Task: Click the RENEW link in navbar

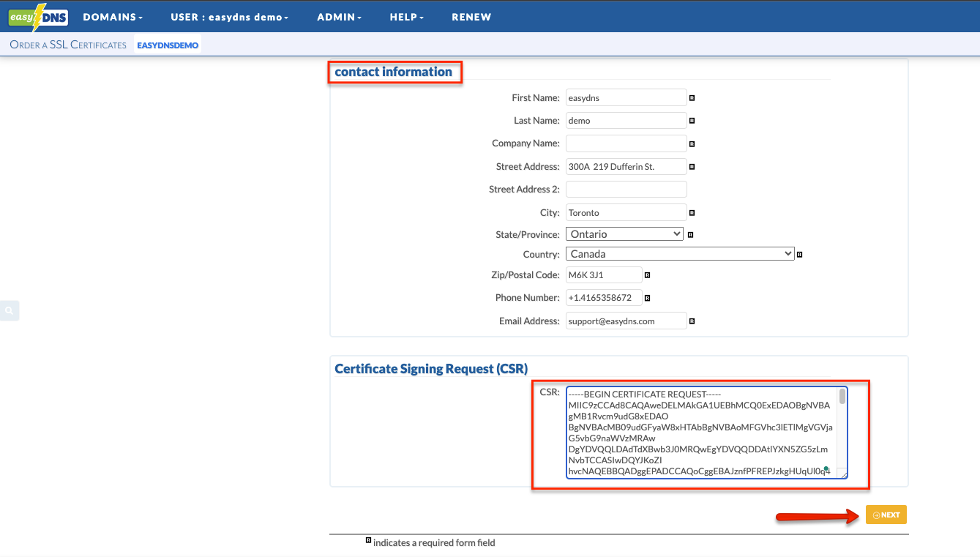Action: [x=471, y=17]
